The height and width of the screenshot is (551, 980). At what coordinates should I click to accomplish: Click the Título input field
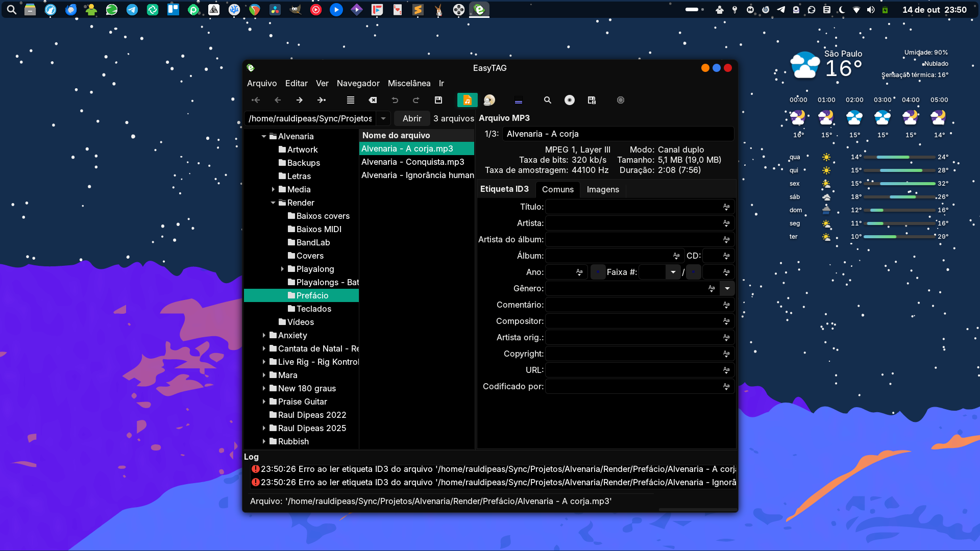click(632, 207)
